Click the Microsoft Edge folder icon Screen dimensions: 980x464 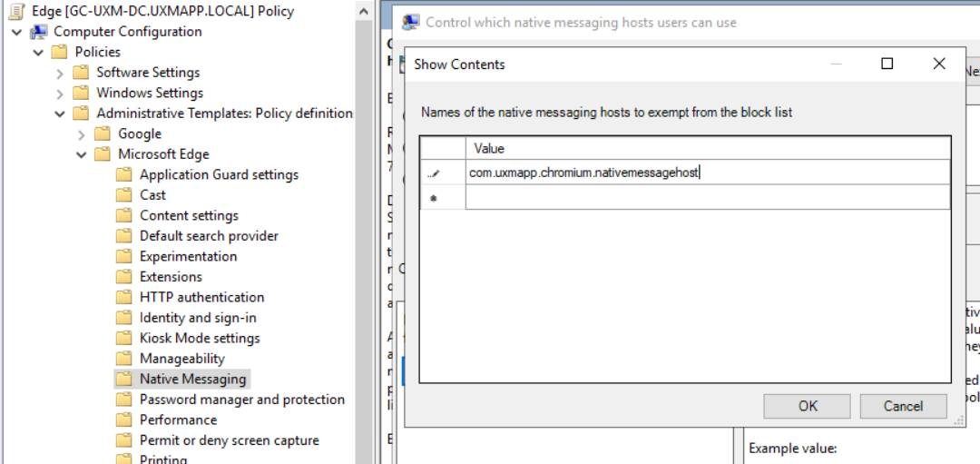click(103, 154)
